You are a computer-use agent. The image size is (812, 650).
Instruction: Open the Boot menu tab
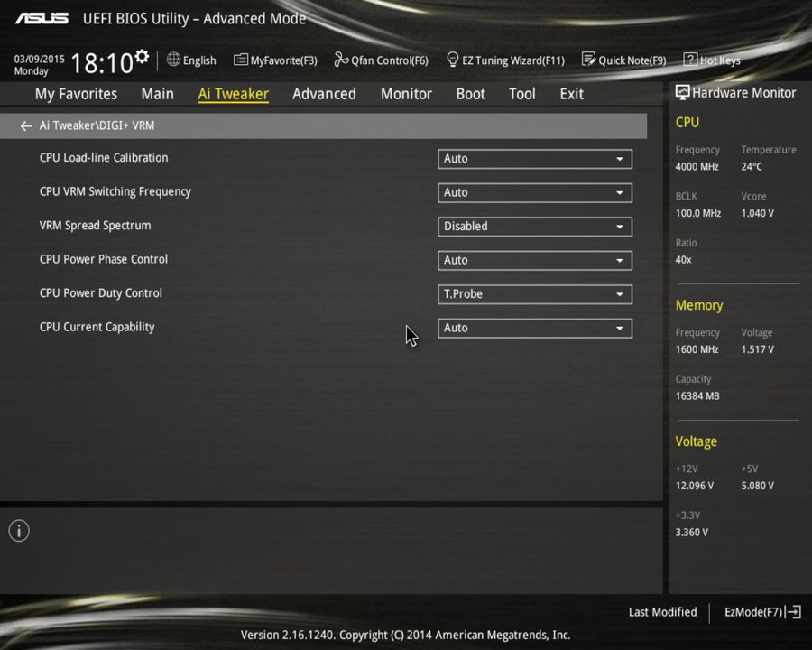(470, 94)
